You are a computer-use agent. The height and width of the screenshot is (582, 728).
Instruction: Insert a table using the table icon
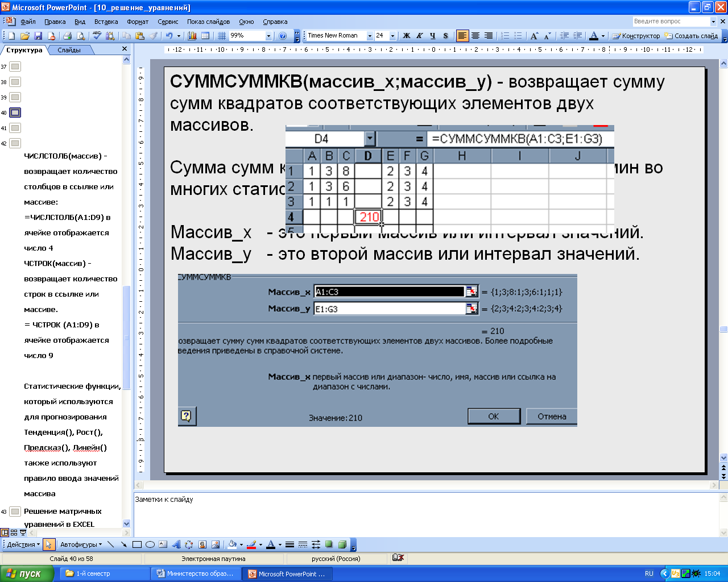[205, 36]
